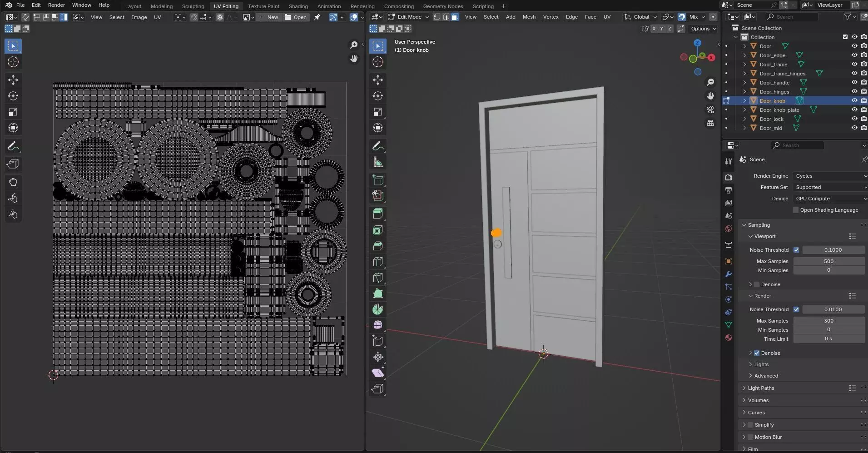The width and height of the screenshot is (868, 453).
Task: Click the outliner Search field
Action: (792, 17)
